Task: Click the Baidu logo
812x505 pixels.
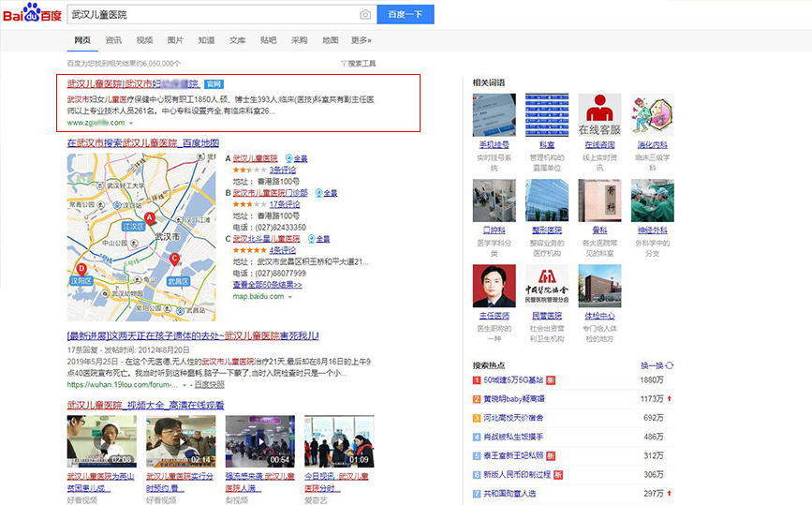Action: (32, 13)
